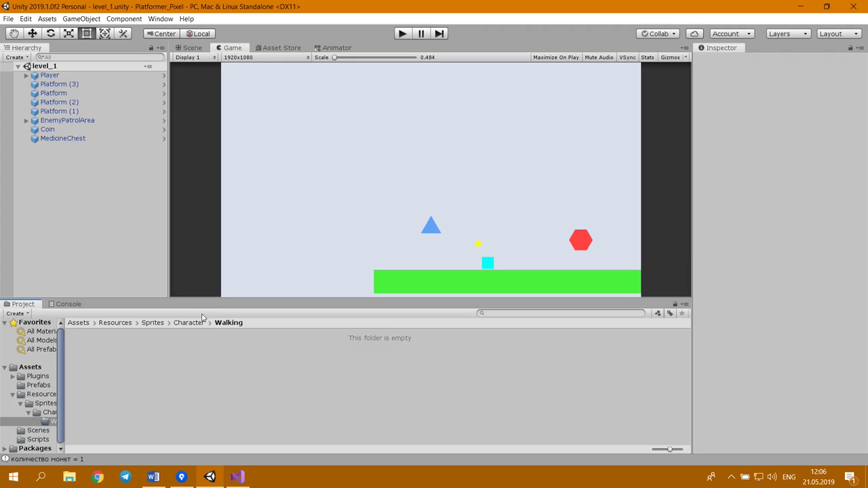Viewport: 868px width, 488px height.
Task: Click the Step frame button
Action: pos(439,33)
